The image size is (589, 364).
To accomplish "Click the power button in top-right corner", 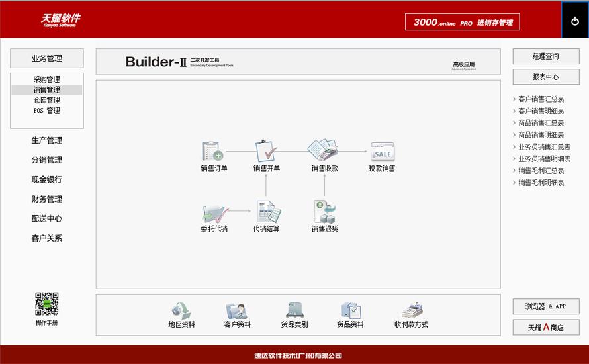I will pyautogui.click(x=574, y=21).
